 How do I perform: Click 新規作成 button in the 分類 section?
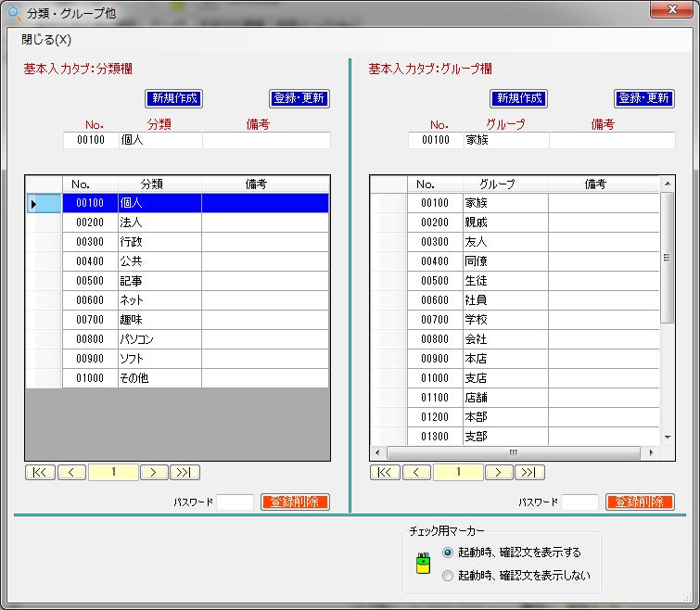point(173,98)
